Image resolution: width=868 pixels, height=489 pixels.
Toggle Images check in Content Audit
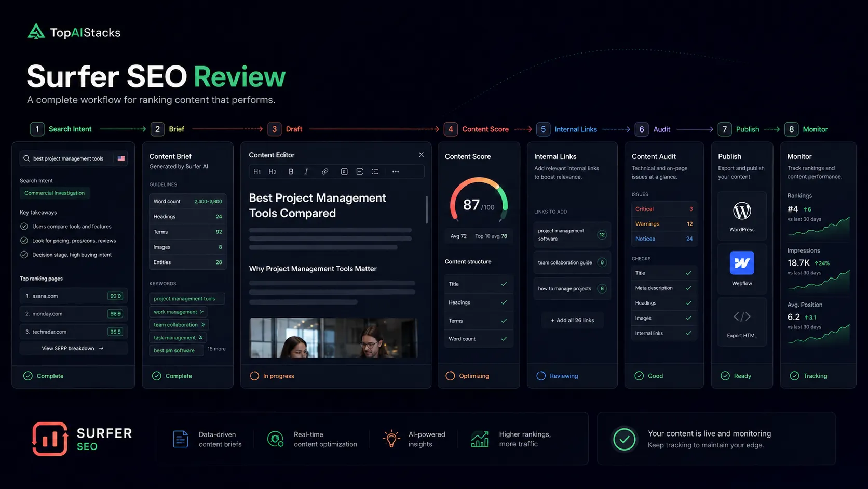point(688,318)
